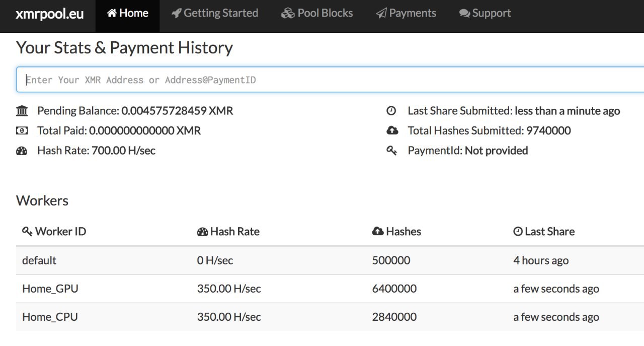Click the xmrpool.eu brand link

50,14
